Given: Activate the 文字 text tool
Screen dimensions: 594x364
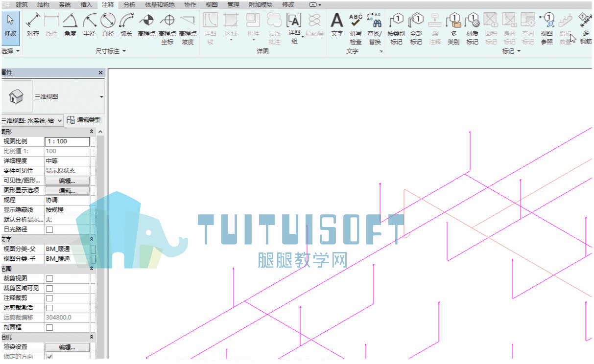Looking at the screenshot, I should (337, 25).
